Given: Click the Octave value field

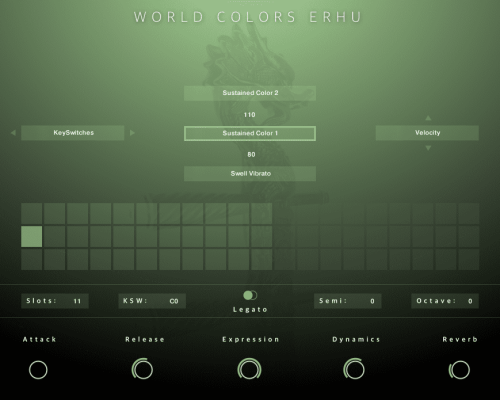Looking at the screenshot, I should [445, 301].
